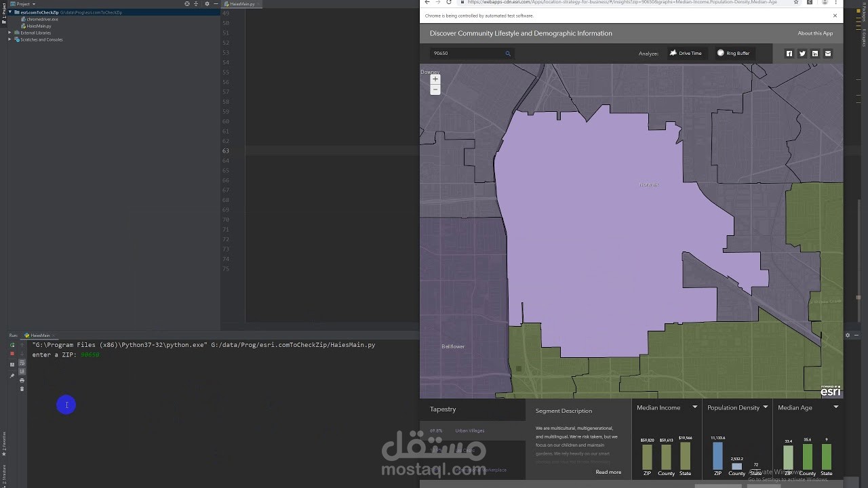
Task: Expand the External Libraries node
Action: point(10,33)
